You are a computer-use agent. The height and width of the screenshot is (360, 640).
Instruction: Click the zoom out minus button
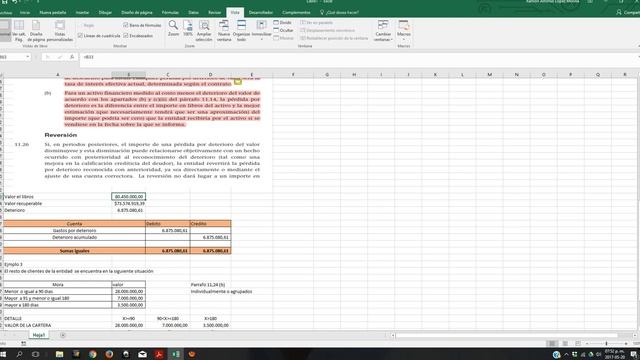click(x=587, y=344)
